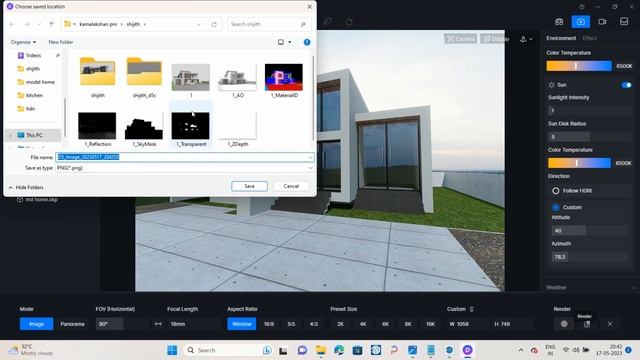The height and width of the screenshot is (360, 640).
Task: Click the Display button in viewport
Action: pyautogui.click(x=495, y=39)
